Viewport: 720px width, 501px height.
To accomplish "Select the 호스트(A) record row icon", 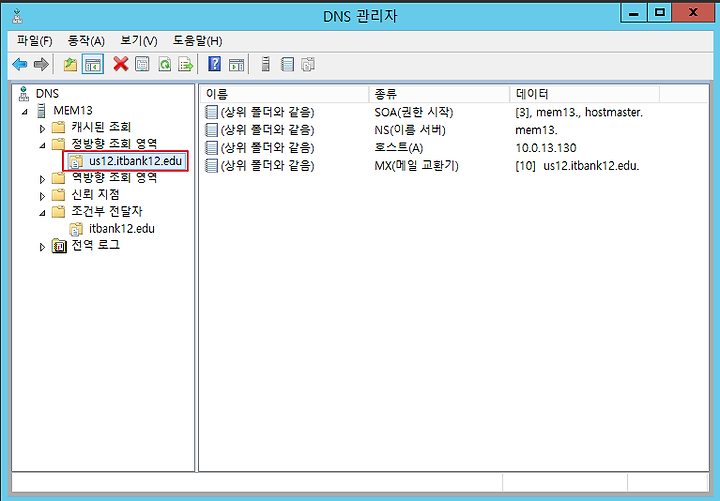I will tap(211, 148).
